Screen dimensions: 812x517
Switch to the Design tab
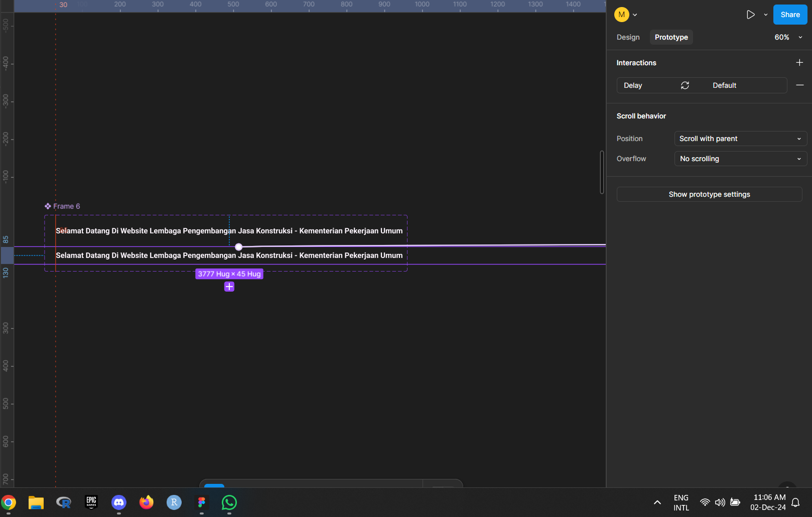(x=628, y=37)
